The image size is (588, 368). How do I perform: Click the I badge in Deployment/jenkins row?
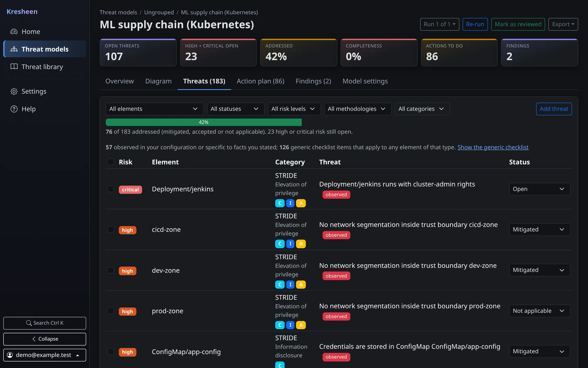290,203
